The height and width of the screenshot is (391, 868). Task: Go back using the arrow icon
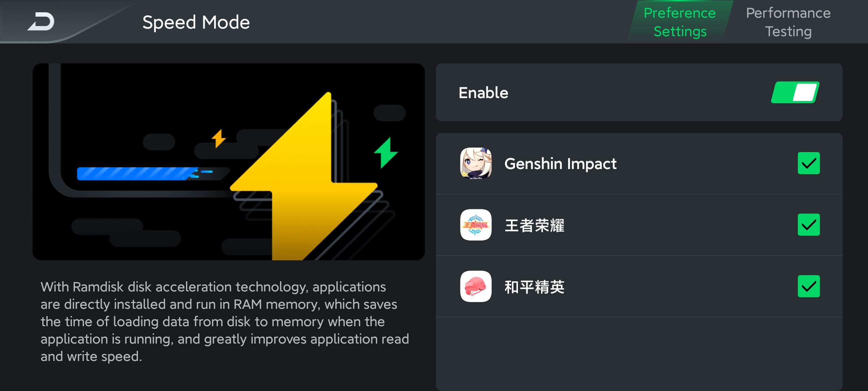pyautogui.click(x=41, y=21)
